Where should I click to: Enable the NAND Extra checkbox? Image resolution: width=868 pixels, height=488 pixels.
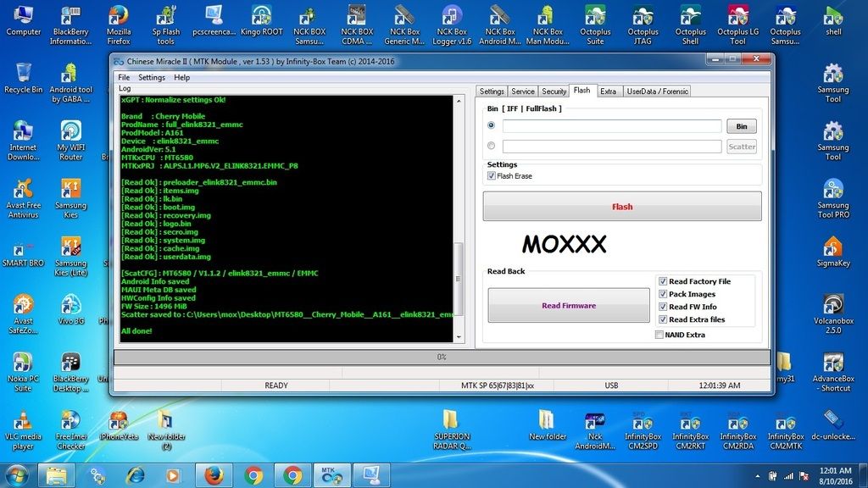click(x=659, y=335)
